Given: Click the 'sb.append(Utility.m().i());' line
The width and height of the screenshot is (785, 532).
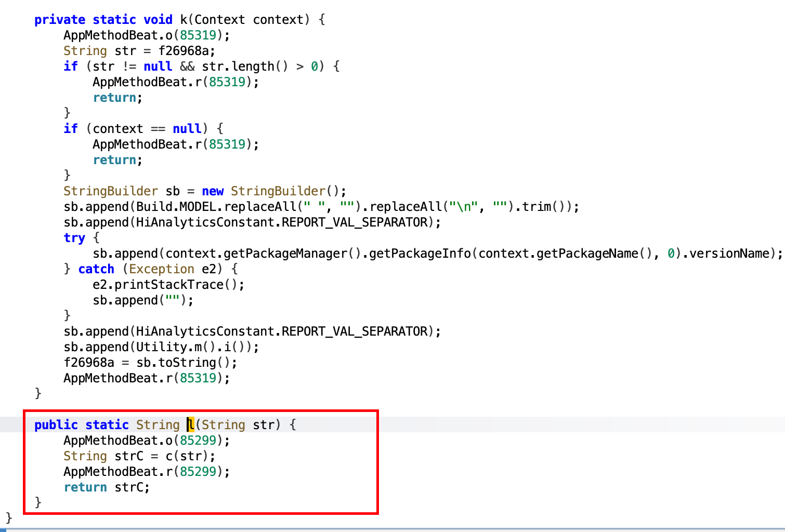Looking at the screenshot, I should (x=161, y=347).
